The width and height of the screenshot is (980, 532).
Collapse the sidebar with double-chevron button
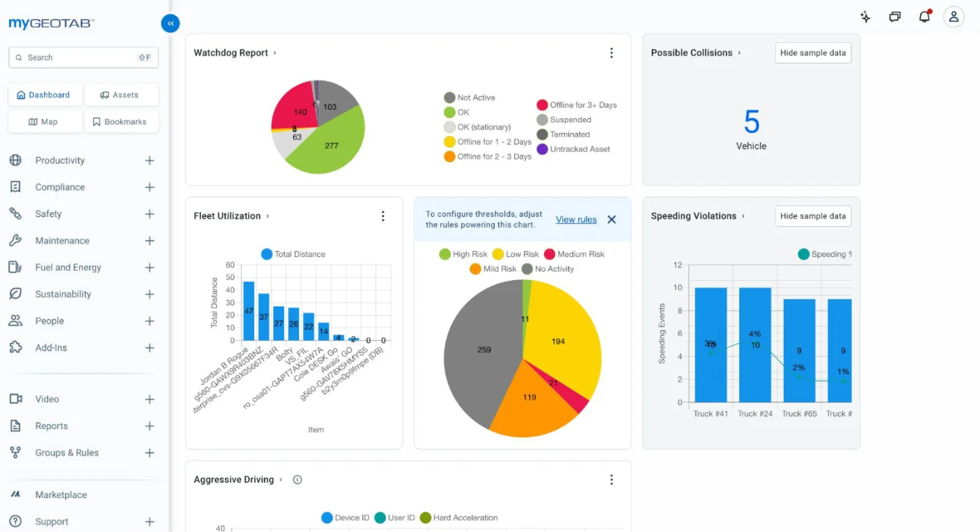tap(170, 23)
